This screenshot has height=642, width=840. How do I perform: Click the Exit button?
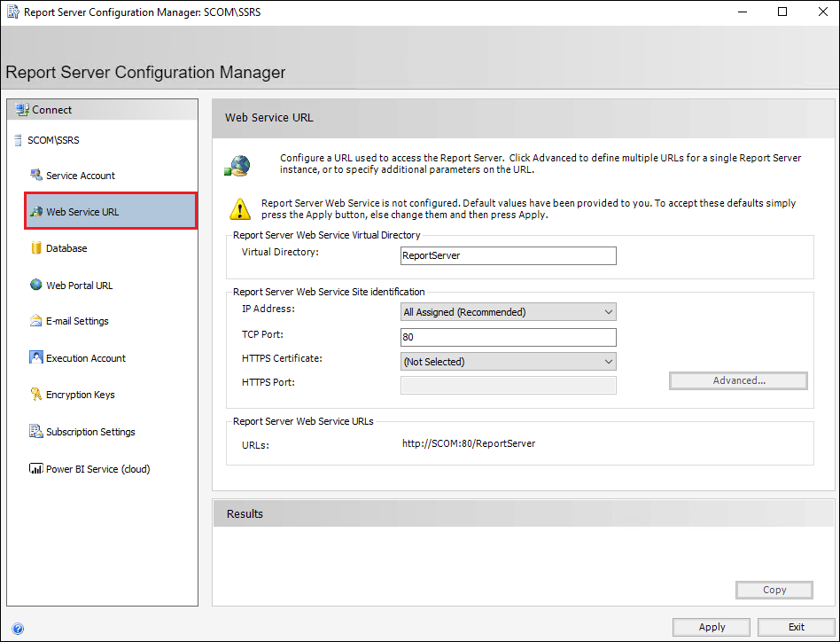[796, 627]
